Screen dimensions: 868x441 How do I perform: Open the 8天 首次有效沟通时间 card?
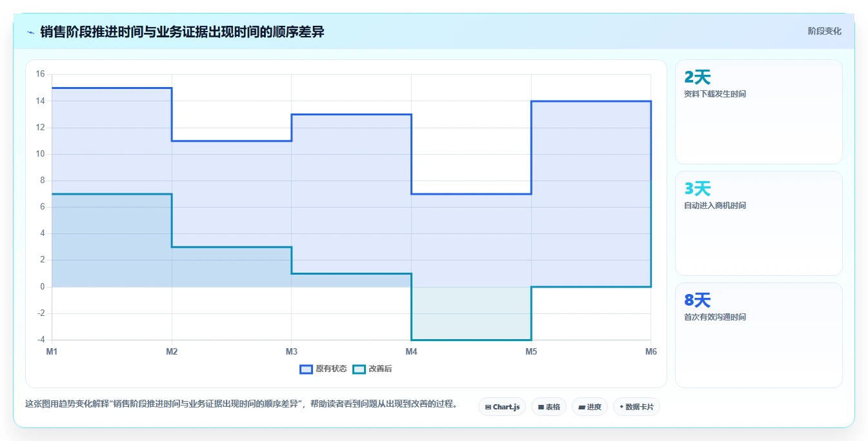(x=759, y=335)
